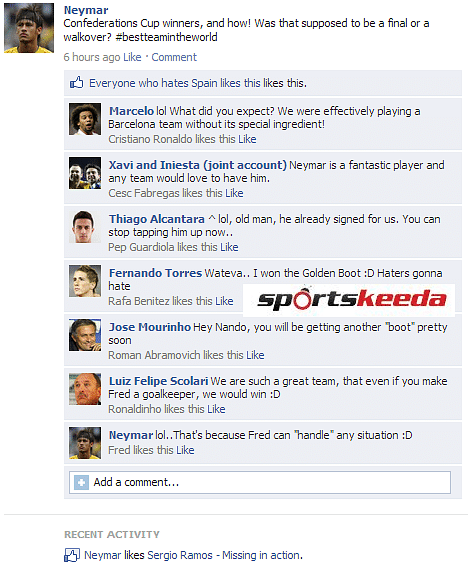Click in the Add a comment field

point(260,482)
